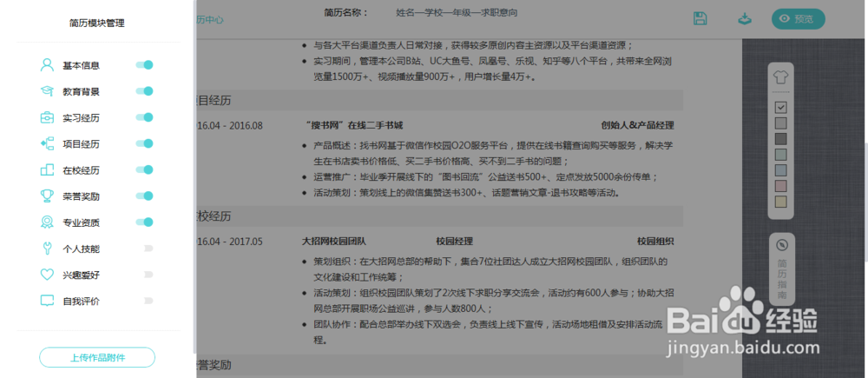Turn off the 教育背景 toggle

pos(144,91)
